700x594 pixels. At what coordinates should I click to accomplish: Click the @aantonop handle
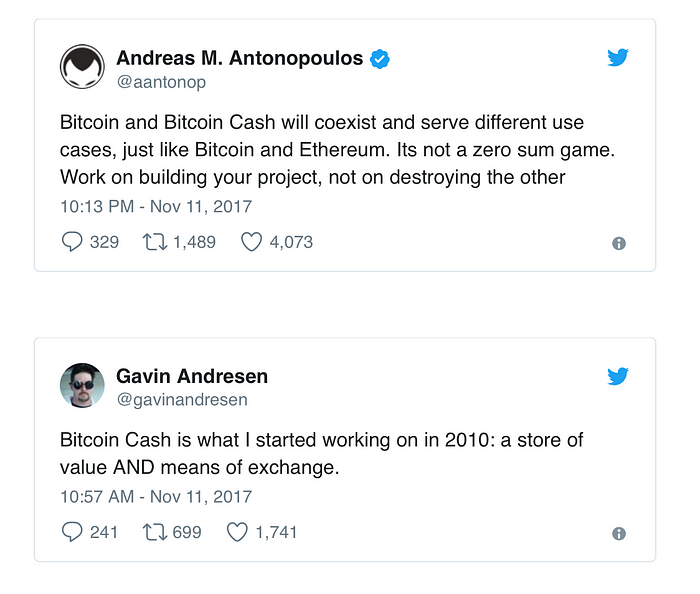(x=161, y=82)
